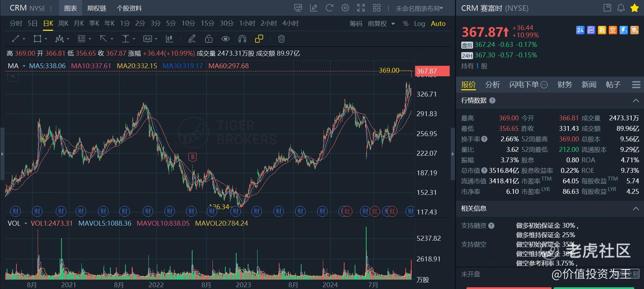Select the Fibonacci lines drawing tool
The width and height of the screenshot is (644, 289).
[81, 39]
